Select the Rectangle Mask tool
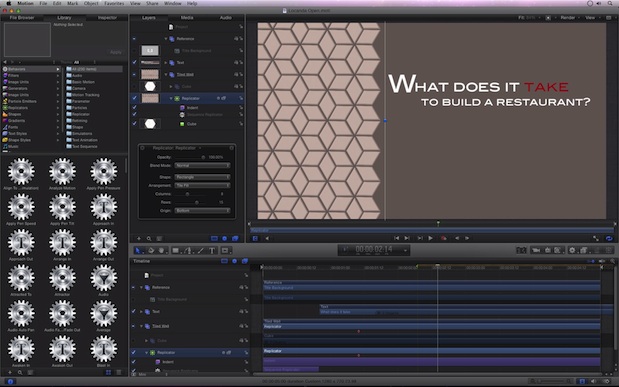The image size is (619, 387). click(x=225, y=250)
